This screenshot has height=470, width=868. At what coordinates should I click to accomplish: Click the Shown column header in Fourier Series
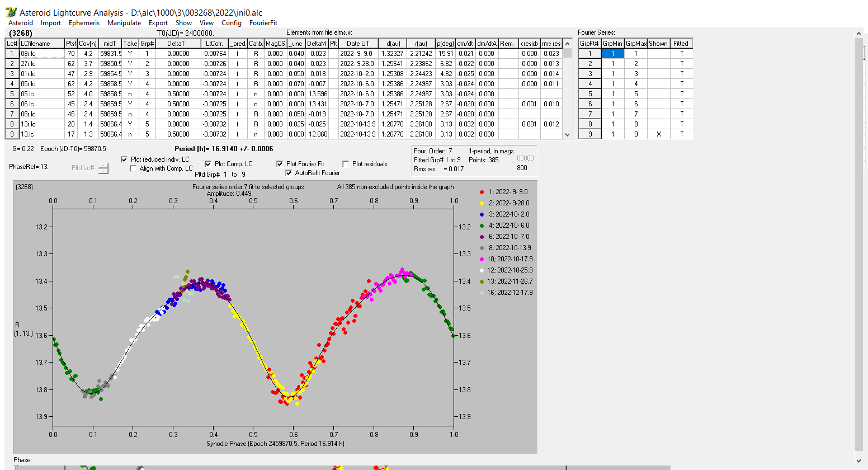(x=658, y=43)
